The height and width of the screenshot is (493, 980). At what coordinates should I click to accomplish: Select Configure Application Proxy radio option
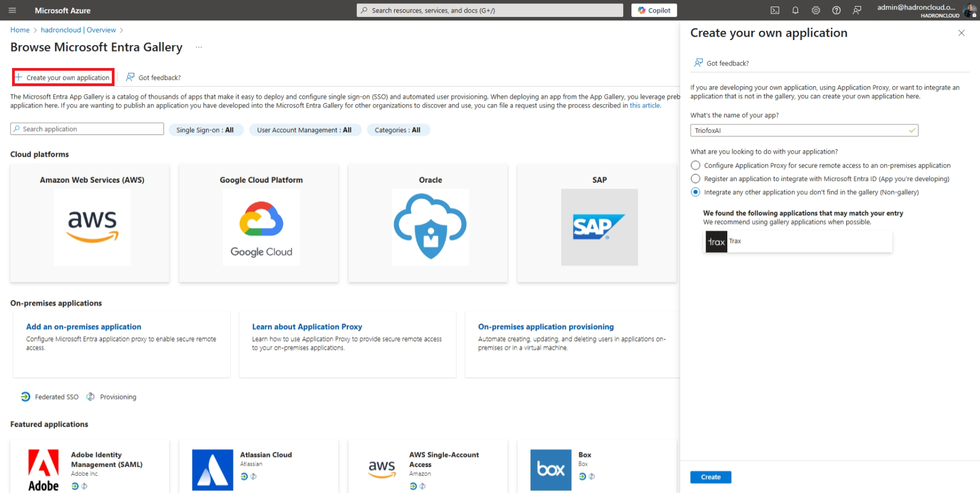(x=696, y=165)
